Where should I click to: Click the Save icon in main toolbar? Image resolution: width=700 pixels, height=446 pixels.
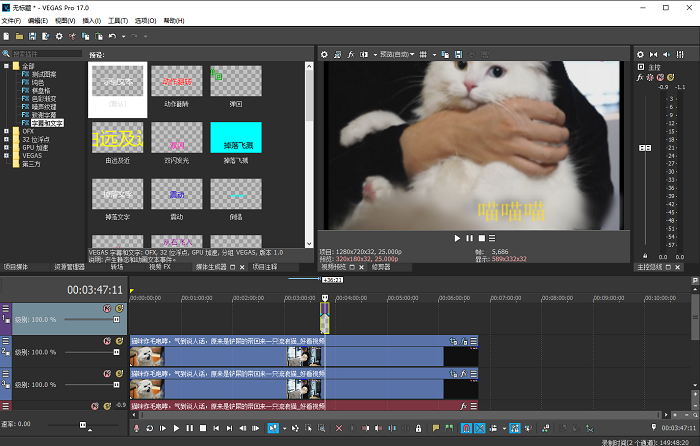(x=33, y=36)
